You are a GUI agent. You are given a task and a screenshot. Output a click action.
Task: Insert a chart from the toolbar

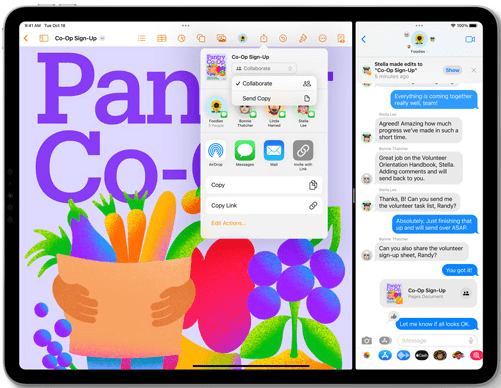pos(181,38)
